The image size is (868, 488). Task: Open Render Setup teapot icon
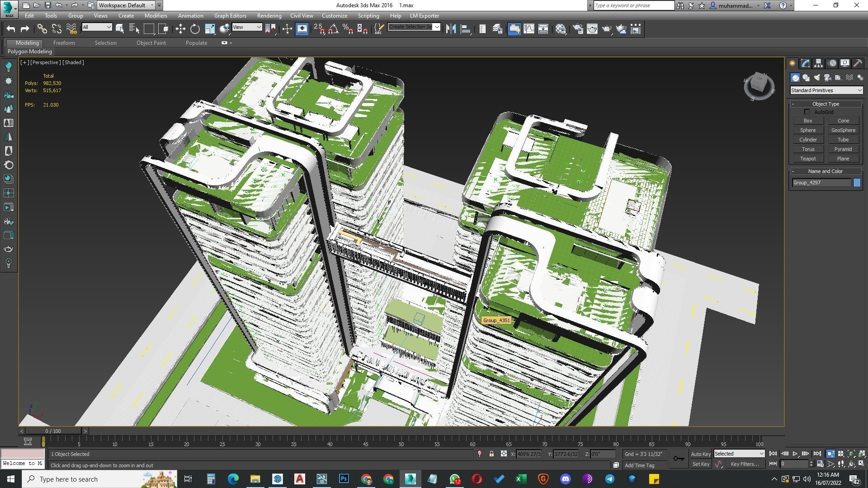point(578,29)
